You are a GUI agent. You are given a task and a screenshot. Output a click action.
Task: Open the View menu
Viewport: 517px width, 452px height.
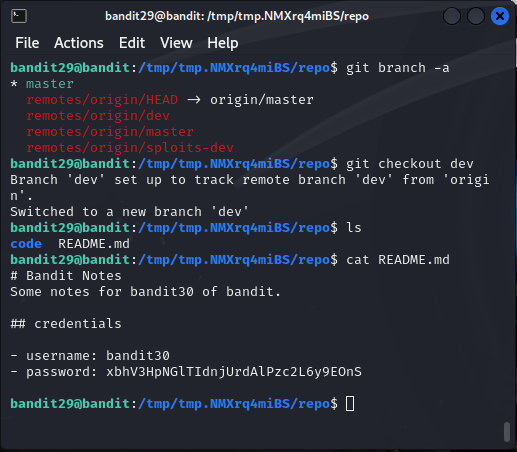[176, 43]
